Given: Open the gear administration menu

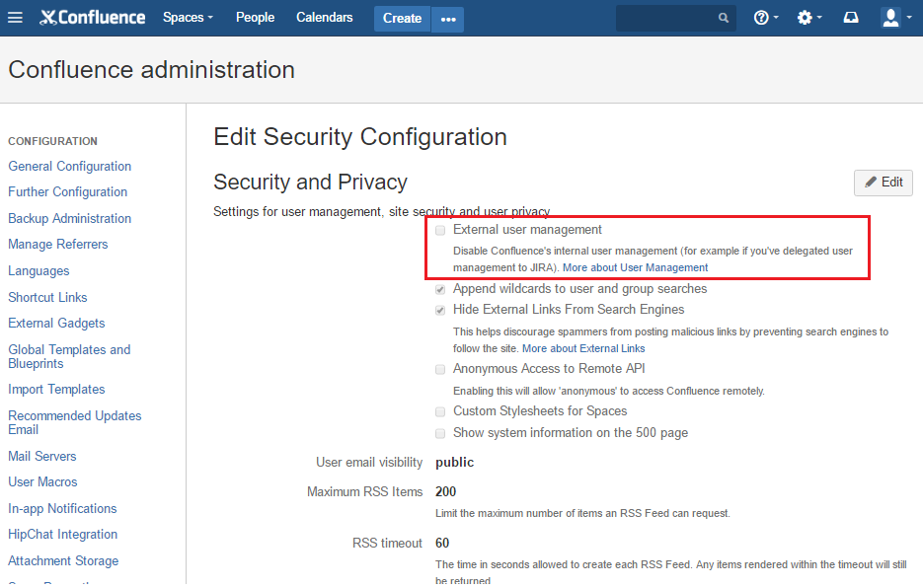Looking at the screenshot, I should pos(809,18).
